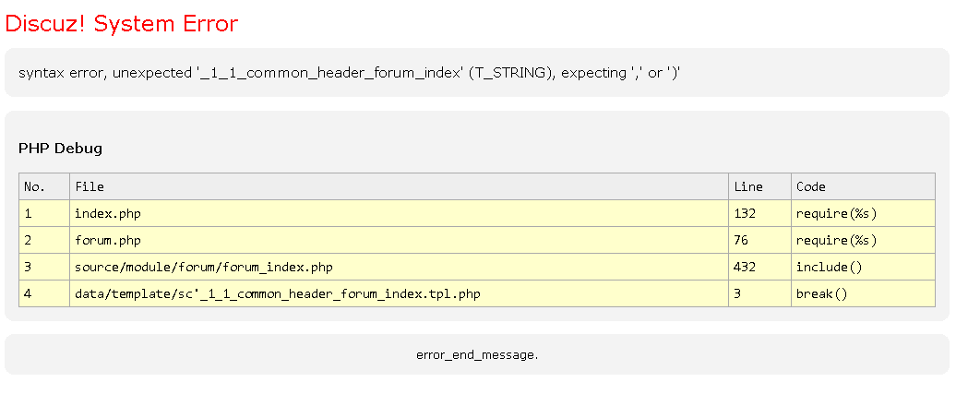The image size is (980, 406).
Task: Click the "error_end_message." footer text
Action: coord(477,354)
